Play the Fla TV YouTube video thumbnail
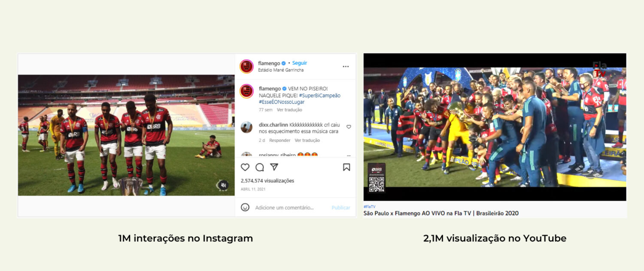Viewport: 644px width, 271px height. (x=495, y=127)
